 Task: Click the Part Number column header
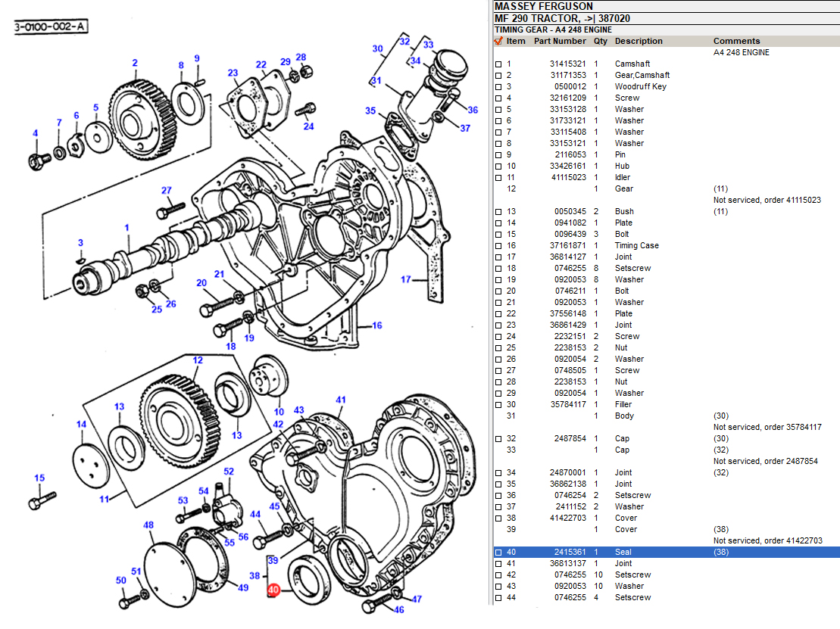(x=560, y=41)
